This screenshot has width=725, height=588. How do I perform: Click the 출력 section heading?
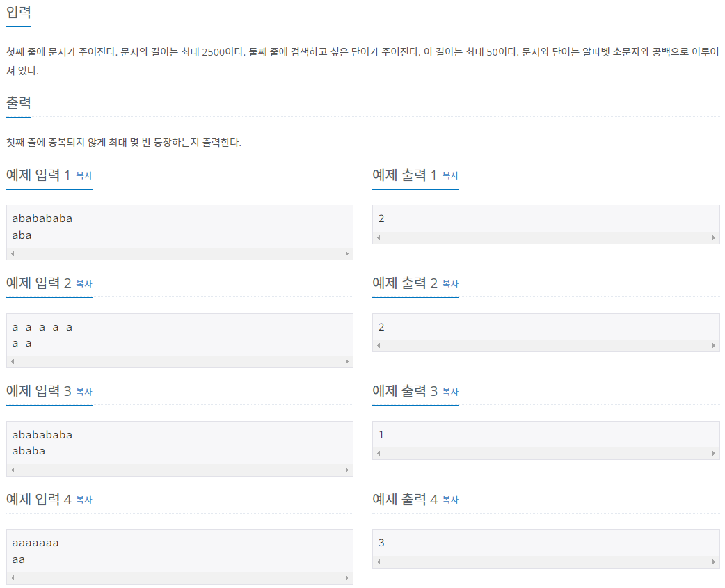(19, 102)
